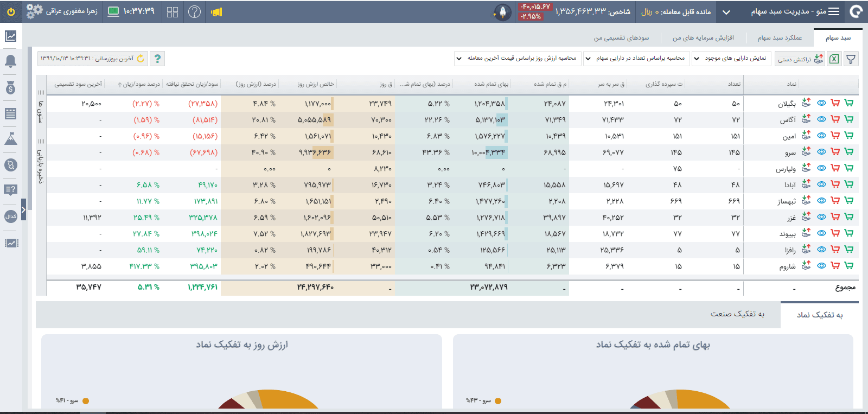This screenshot has width=868, height=414.
Task: Click green buy cart for رافزا
Action: coord(849,249)
